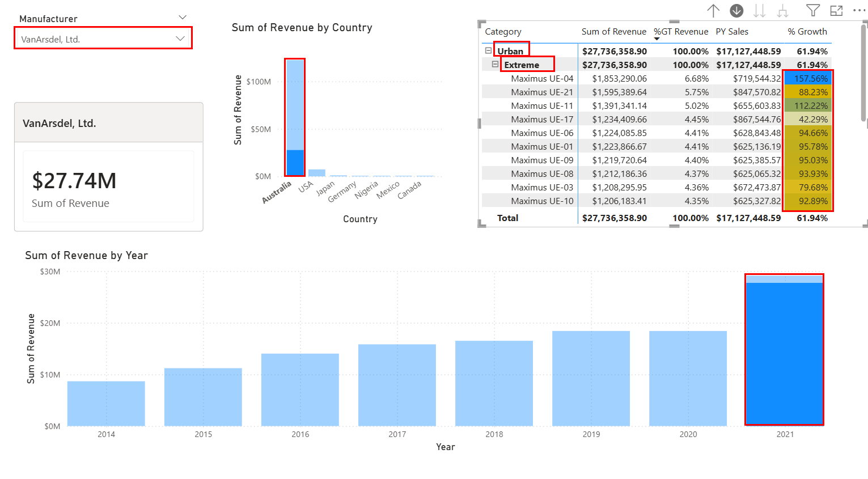This screenshot has height=479, width=868.
Task: Select the 2014 revenue bar
Action: 106,404
